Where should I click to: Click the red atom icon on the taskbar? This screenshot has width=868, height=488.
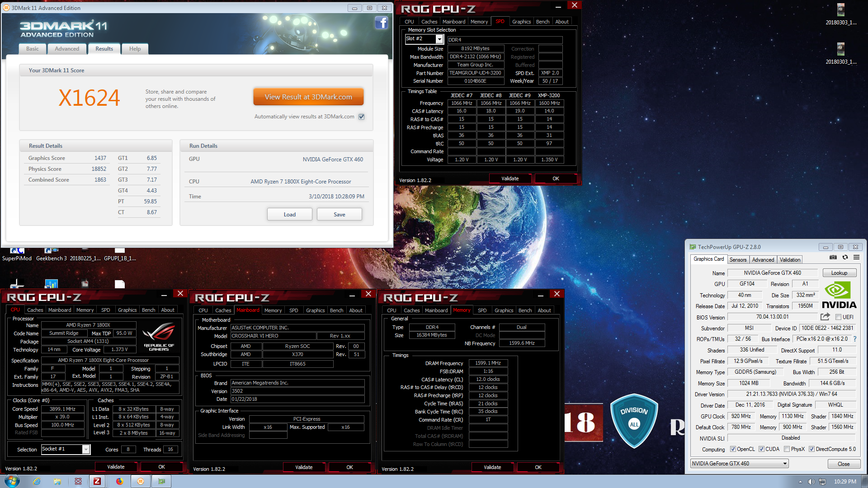tap(78, 481)
